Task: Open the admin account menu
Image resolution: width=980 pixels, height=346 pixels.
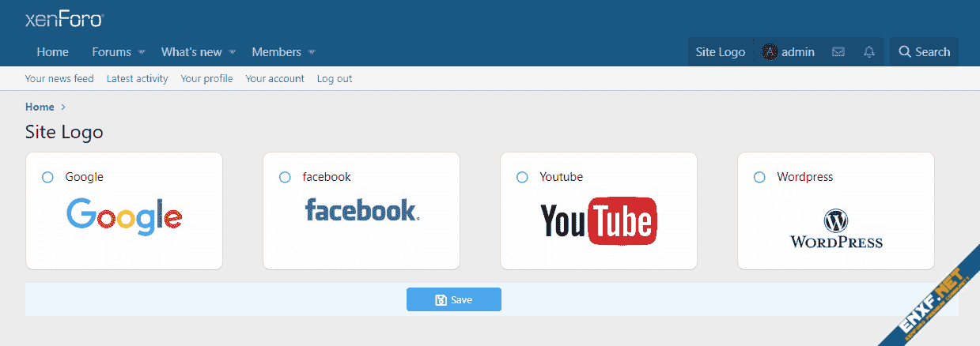Action: pyautogui.click(x=788, y=52)
